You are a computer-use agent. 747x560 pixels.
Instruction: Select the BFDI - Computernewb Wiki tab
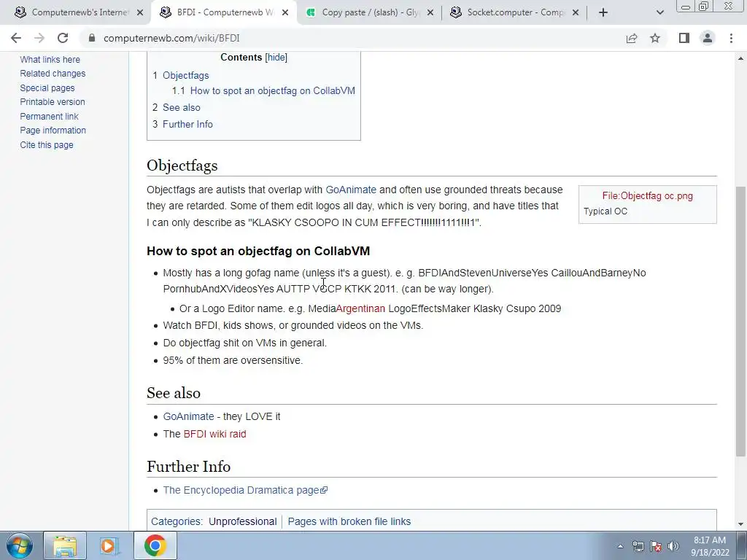click(x=224, y=12)
